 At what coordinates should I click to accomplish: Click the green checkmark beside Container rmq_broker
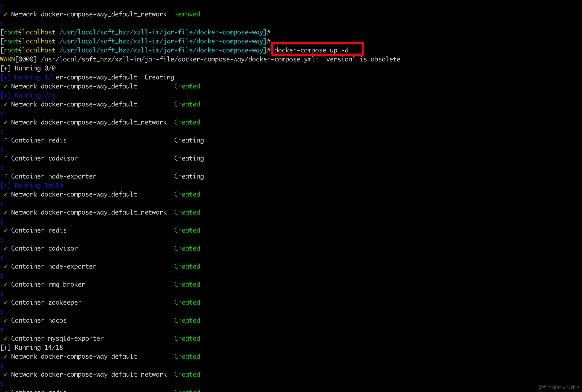click(6, 285)
